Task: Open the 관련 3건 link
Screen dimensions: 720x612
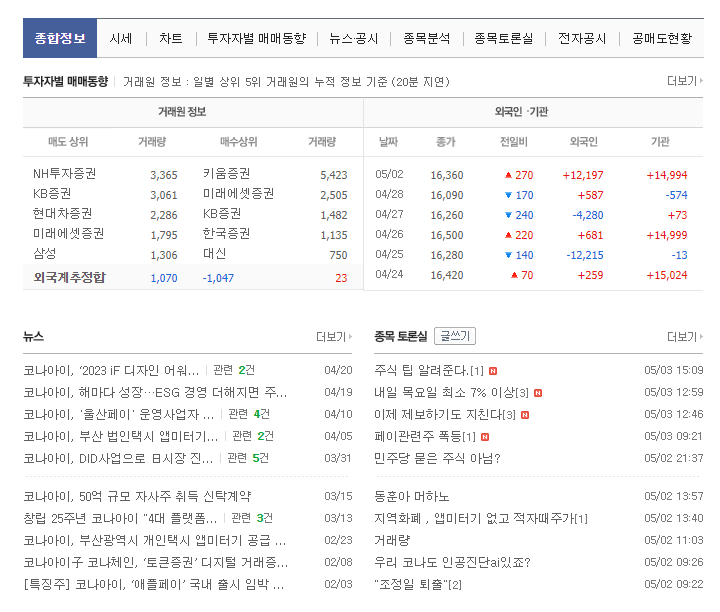Action: (x=252, y=518)
